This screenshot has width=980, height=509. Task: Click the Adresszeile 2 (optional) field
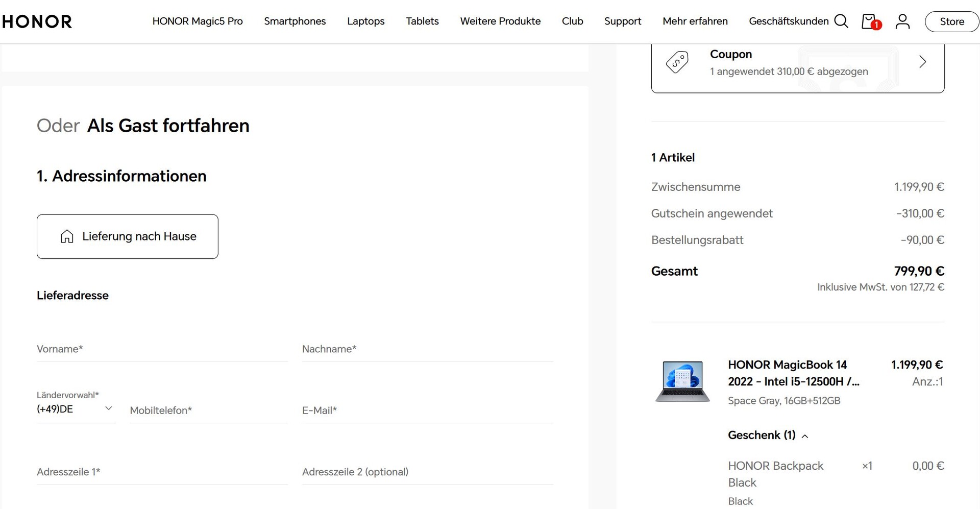[428, 472]
